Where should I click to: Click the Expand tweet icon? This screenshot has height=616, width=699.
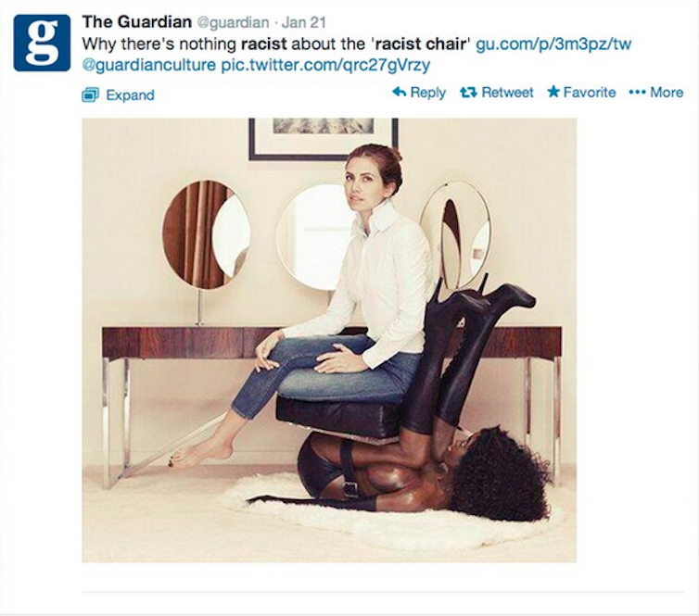(x=91, y=94)
